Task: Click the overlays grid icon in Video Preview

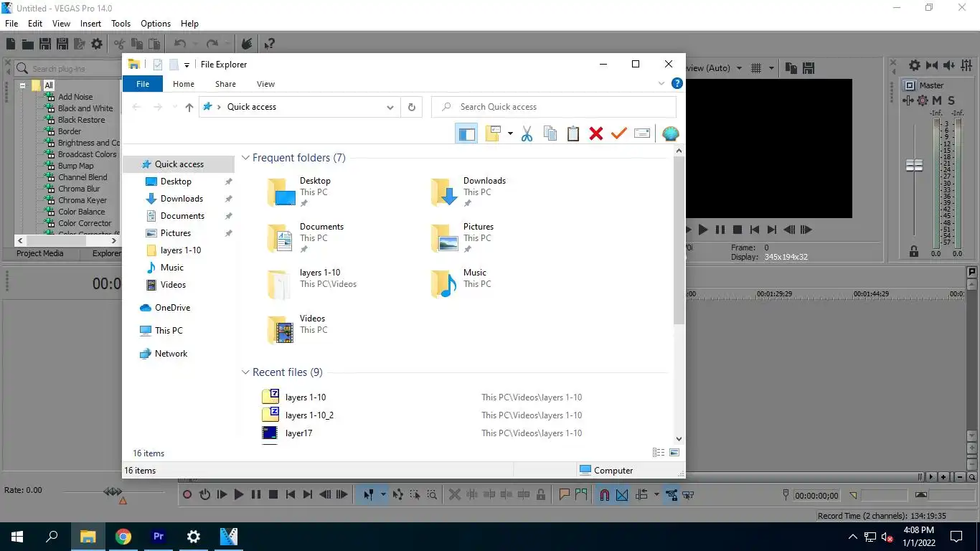Action: pyautogui.click(x=755, y=68)
